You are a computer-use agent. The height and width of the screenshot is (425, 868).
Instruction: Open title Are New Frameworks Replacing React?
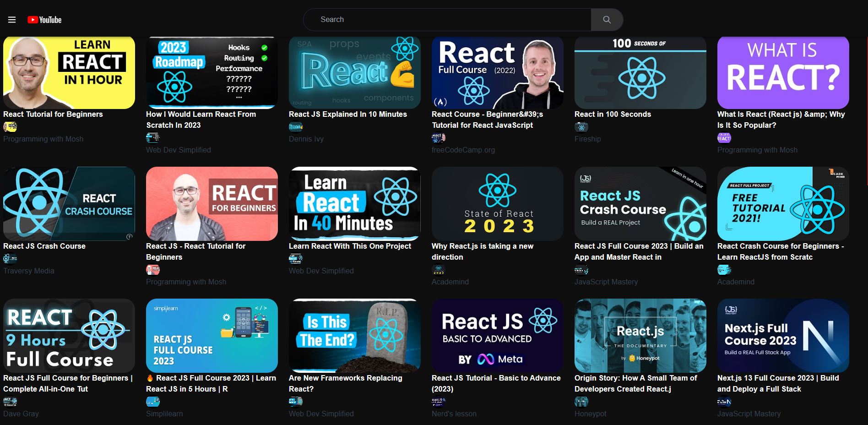[346, 383]
